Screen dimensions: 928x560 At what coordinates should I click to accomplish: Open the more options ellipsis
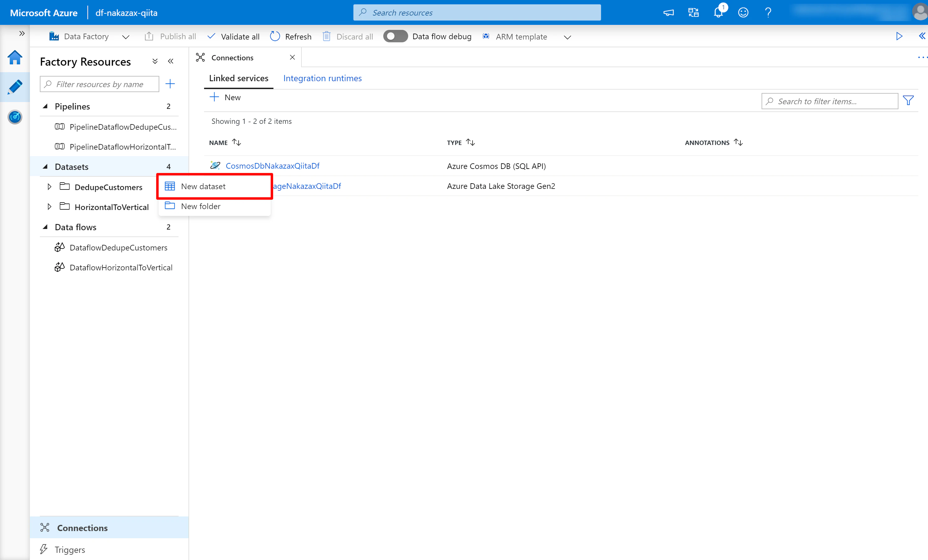(922, 57)
